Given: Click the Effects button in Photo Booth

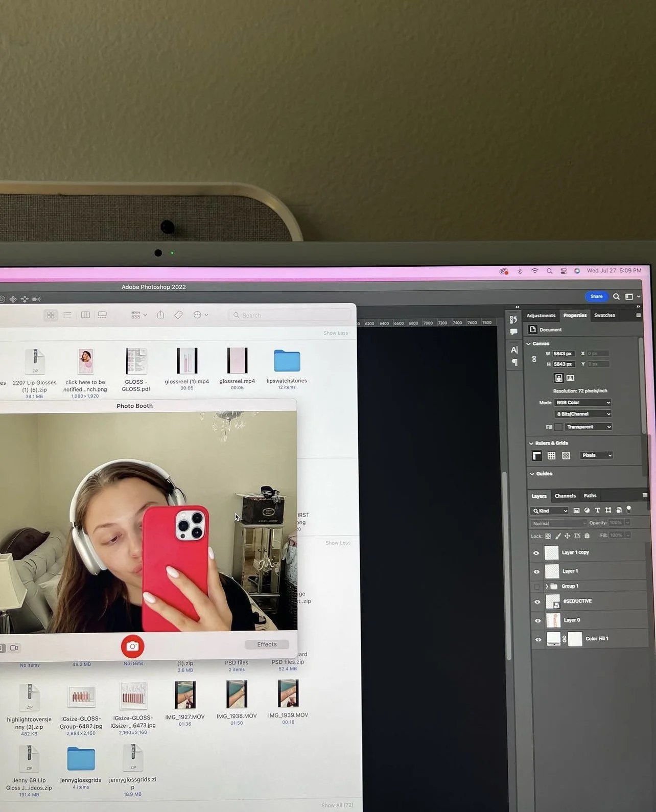Looking at the screenshot, I should 267,645.
